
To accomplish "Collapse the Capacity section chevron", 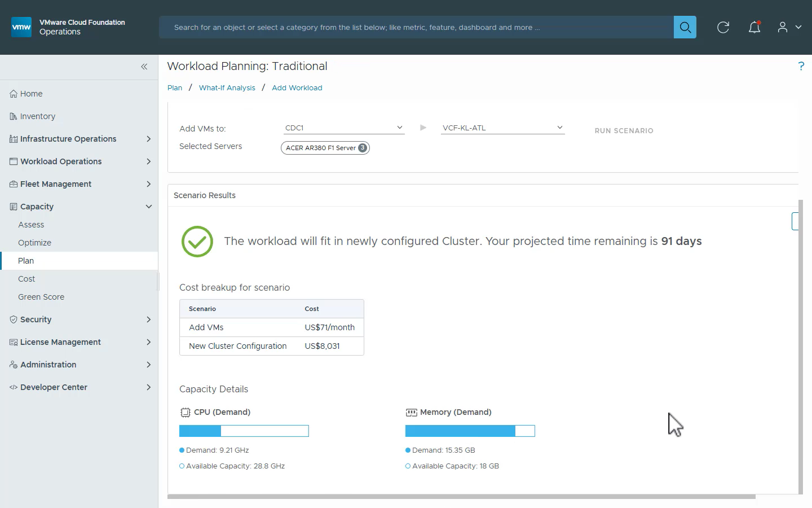I will point(149,207).
